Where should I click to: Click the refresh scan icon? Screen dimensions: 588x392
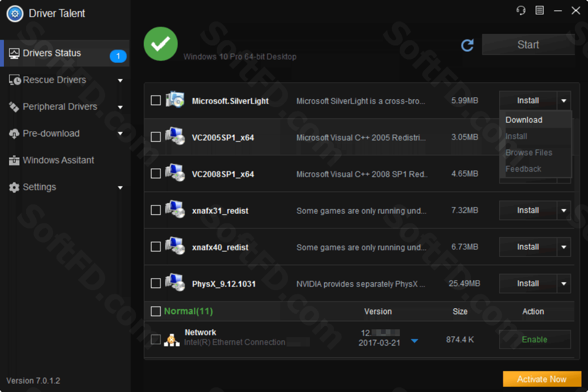pos(467,45)
